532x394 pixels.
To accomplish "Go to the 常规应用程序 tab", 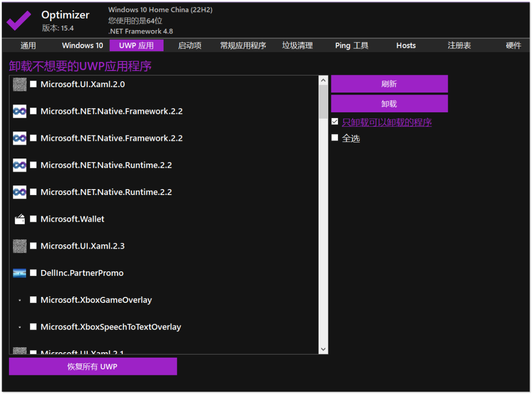I will tap(243, 45).
